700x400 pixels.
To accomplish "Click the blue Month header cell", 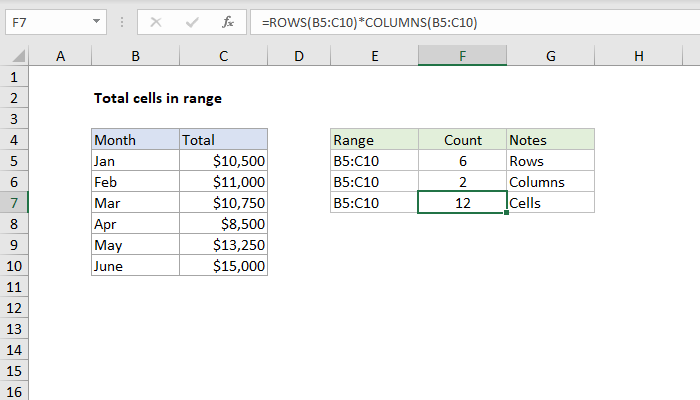I will (x=135, y=140).
